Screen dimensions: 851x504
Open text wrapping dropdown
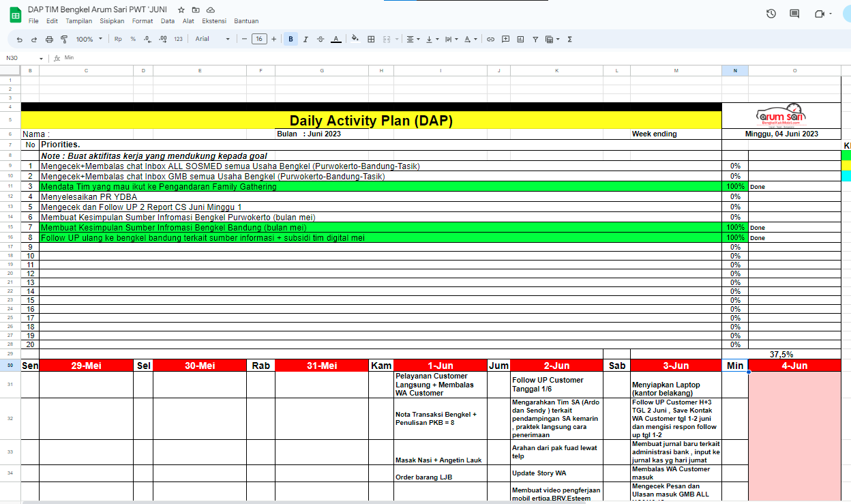pyautogui.click(x=451, y=40)
